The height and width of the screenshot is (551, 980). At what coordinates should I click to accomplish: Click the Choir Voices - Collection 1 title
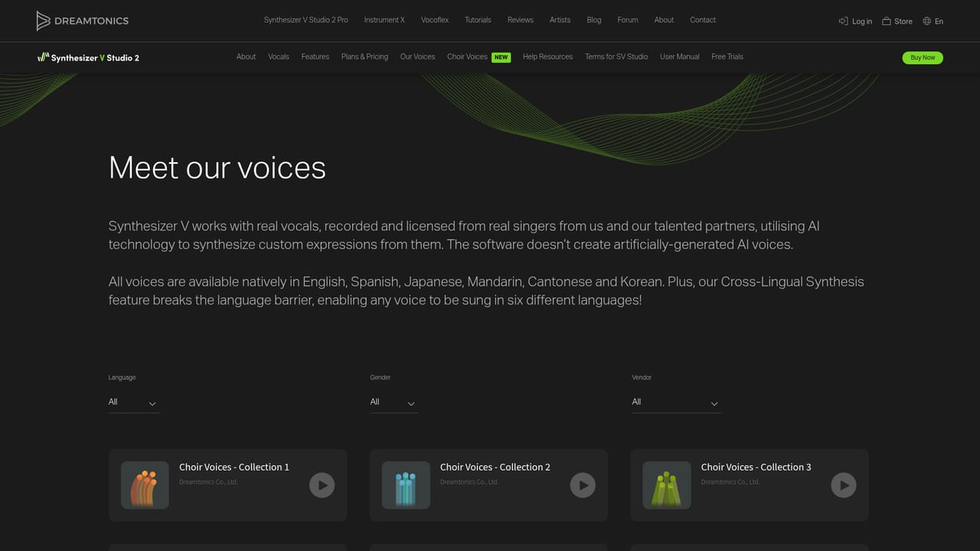tap(234, 467)
